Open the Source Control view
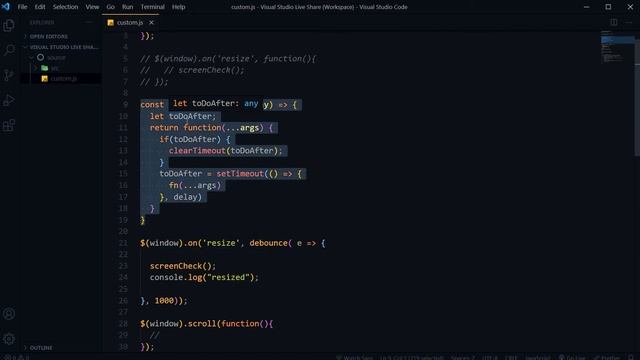The height and width of the screenshot is (360, 640). pos(9,75)
